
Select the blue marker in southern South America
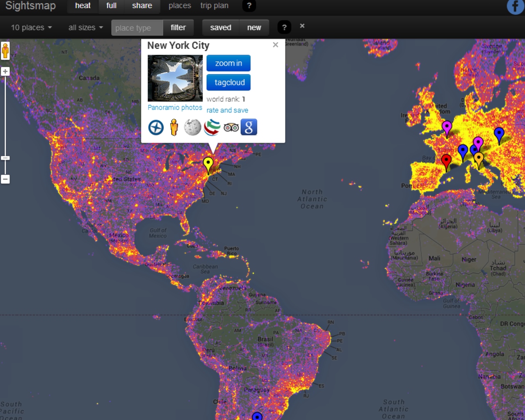(257, 416)
